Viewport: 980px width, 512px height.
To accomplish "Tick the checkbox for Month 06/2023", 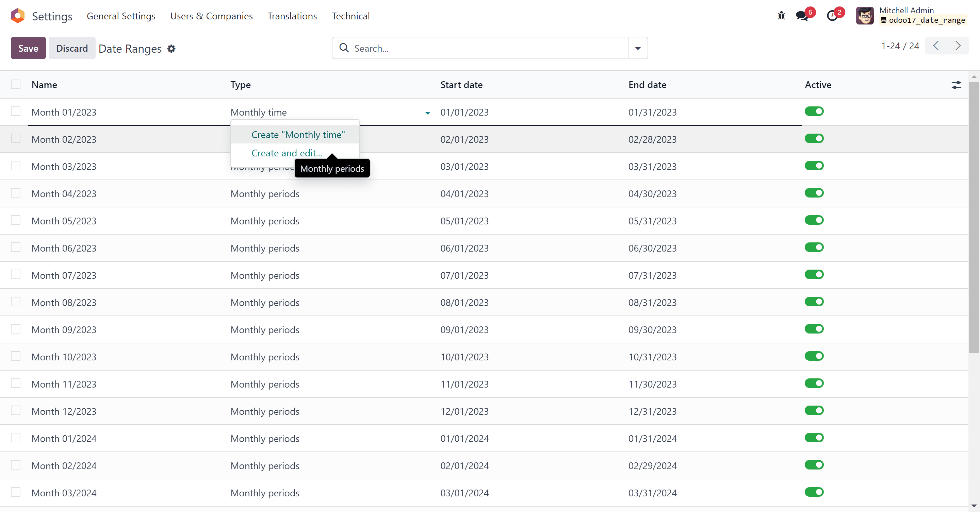I will (x=16, y=248).
